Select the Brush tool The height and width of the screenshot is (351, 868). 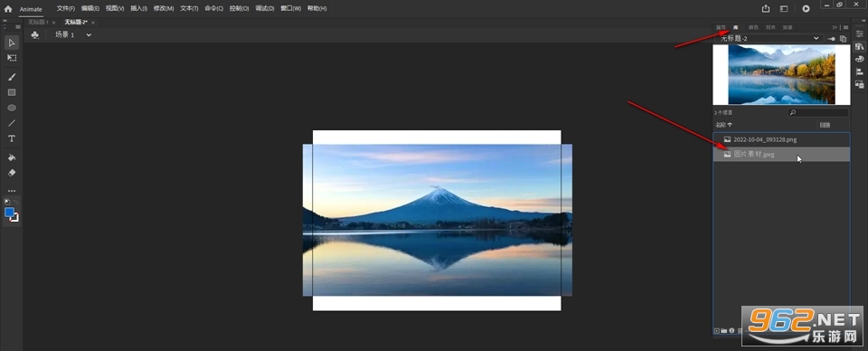click(12, 77)
